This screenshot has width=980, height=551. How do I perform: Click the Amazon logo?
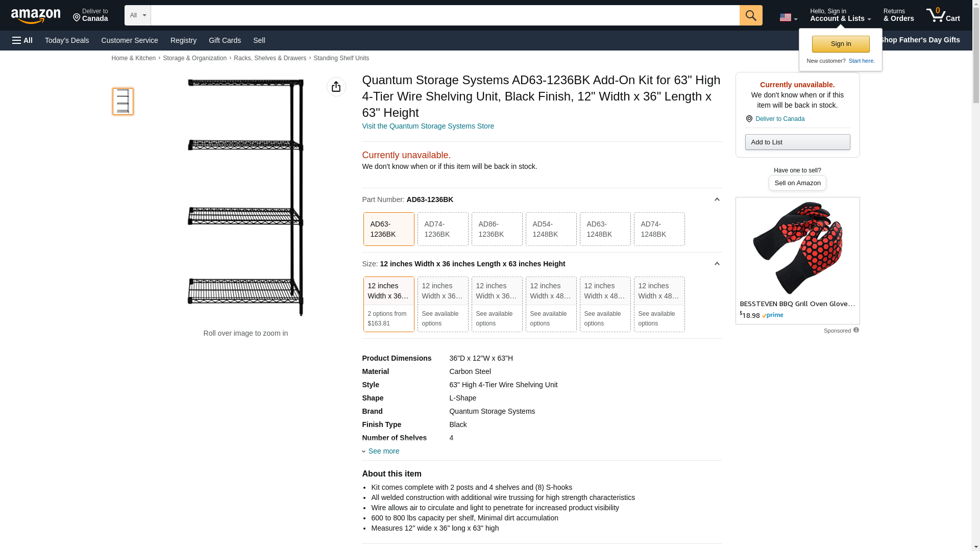(36, 16)
